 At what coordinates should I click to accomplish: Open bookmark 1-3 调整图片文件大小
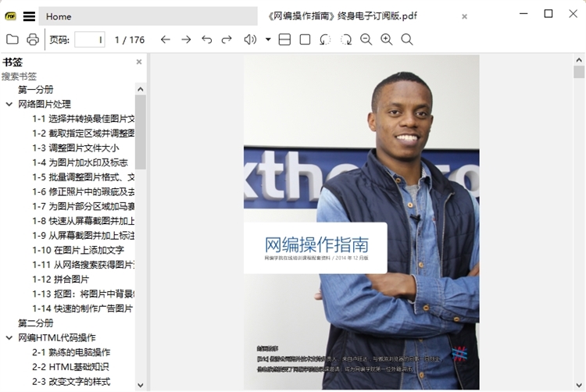(76, 148)
